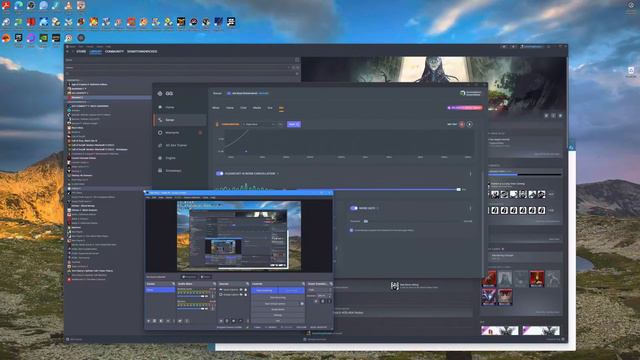Image resolution: width=640 pixels, height=360 pixels.
Task: Open ClearCast Noise Cancellation options menu
Action: click(x=470, y=173)
